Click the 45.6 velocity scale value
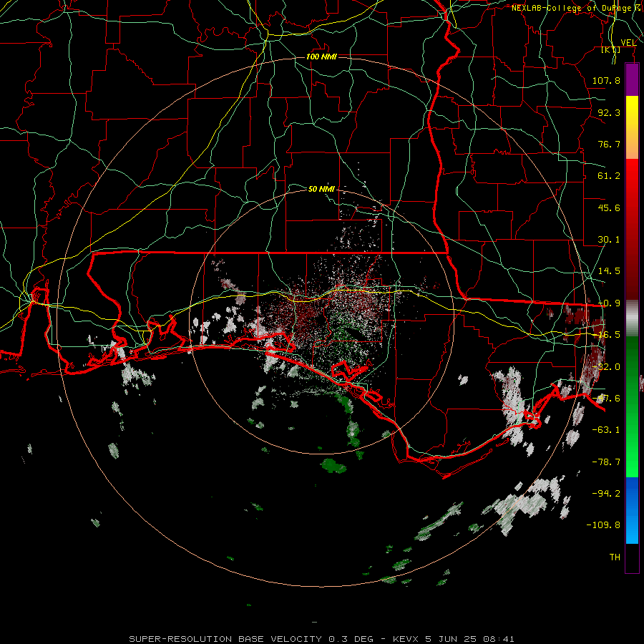The image size is (644, 644). click(x=609, y=208)
